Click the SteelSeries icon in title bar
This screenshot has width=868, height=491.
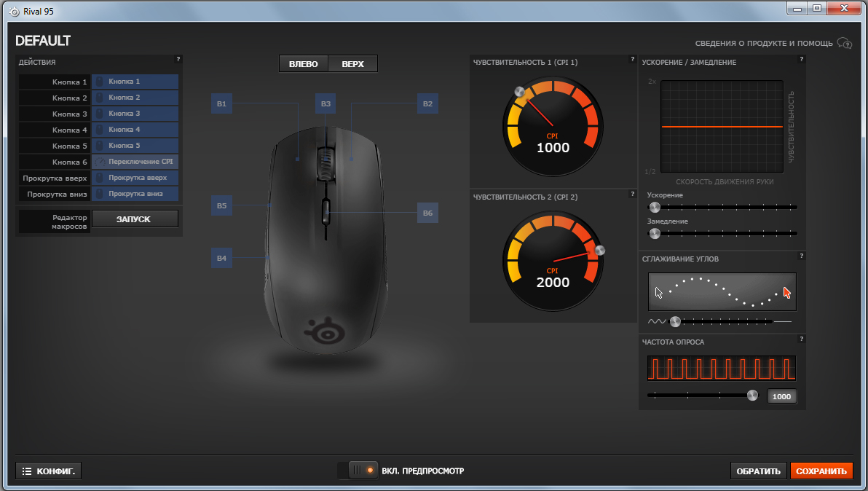(x=15, y=11)
